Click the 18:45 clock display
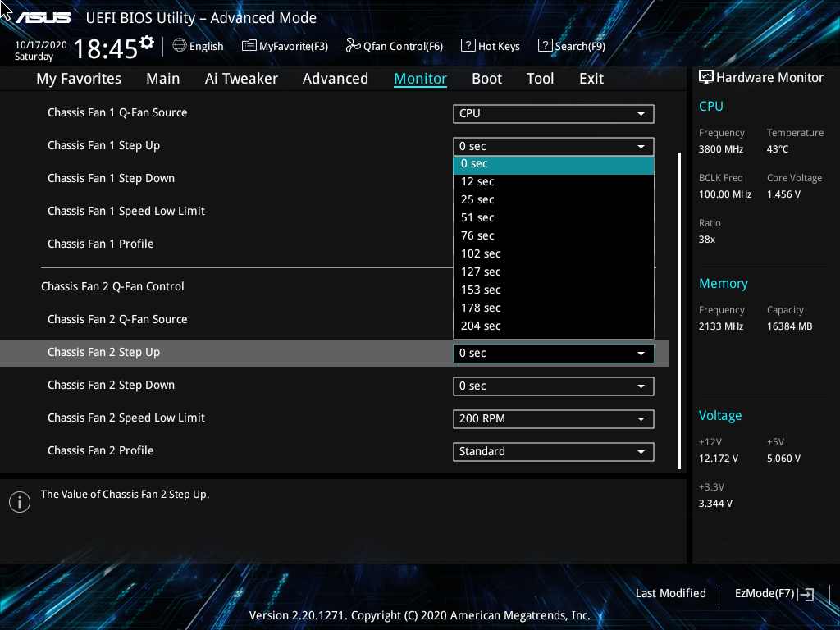840x630 pixels. (106, 49)
